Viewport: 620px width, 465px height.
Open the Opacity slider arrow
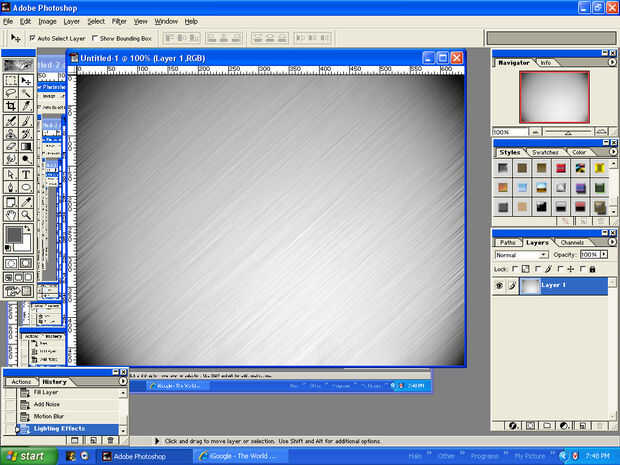click(x=604, y=255)
